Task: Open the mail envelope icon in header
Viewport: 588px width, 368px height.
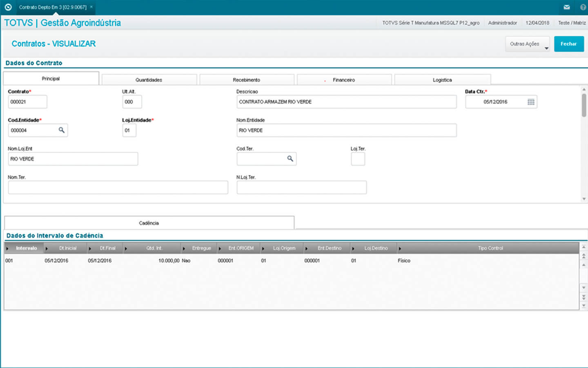Action: coord(566,7)
